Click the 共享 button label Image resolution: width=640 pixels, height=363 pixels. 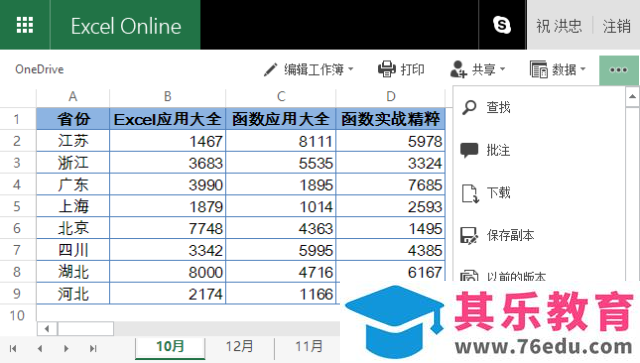[x=483, y=69]
